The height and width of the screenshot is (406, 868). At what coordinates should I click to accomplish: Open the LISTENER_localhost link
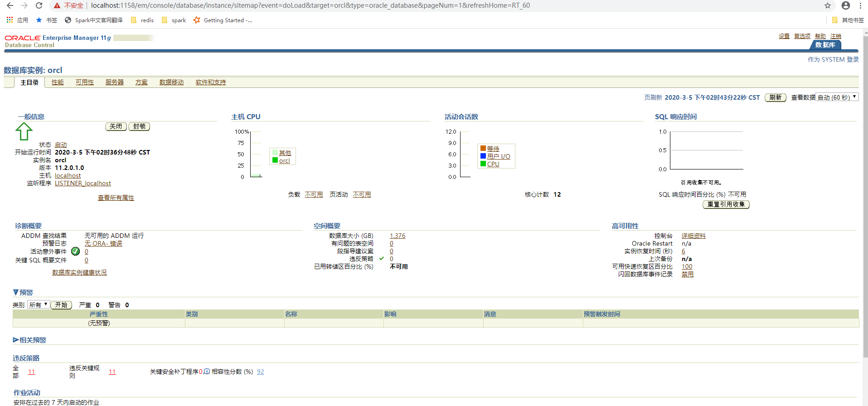click(83, 183)
